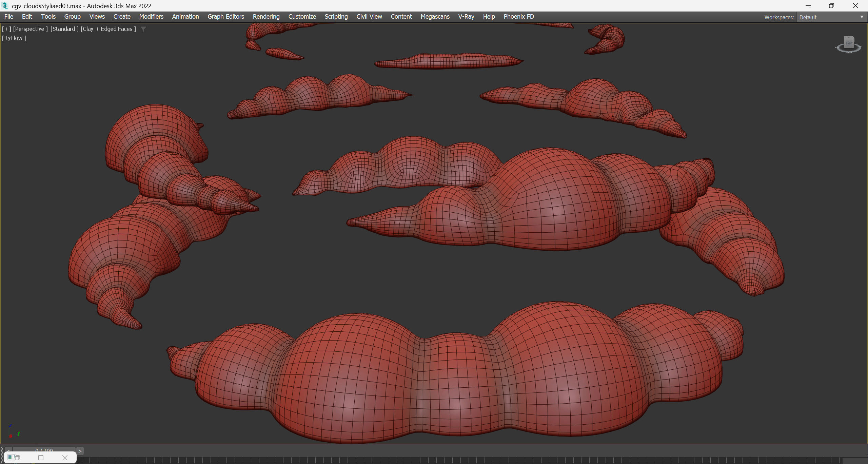Click the ViewCube in the viewport corner
The width and height of the screenshot is (868, 464).
[x=849, y=44]
